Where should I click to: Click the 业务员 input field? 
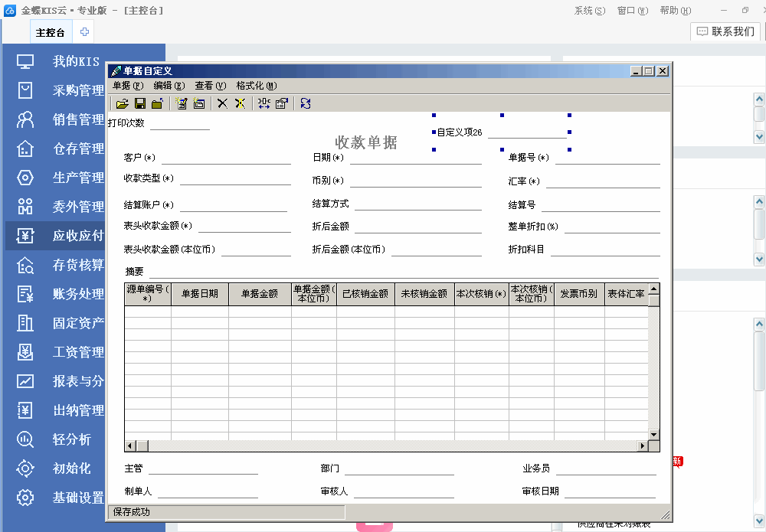pos(606,468)
